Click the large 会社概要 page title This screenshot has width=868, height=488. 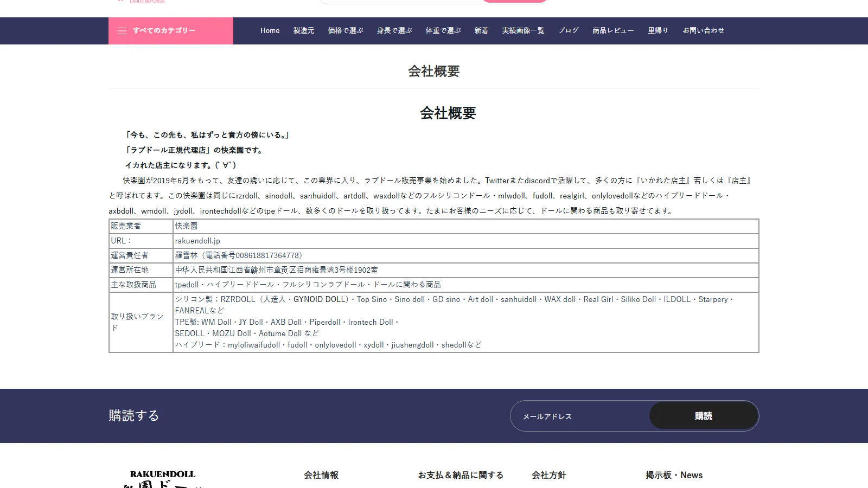click(434, 71)
